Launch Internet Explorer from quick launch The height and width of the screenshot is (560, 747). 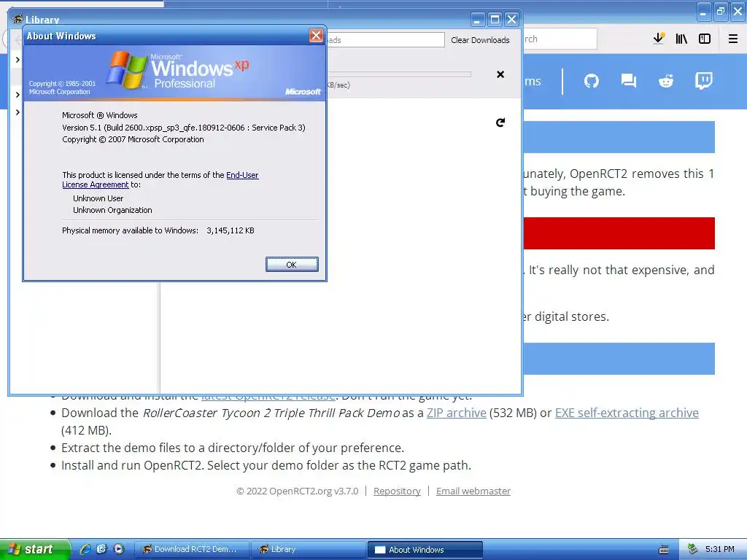coord(86,549)
